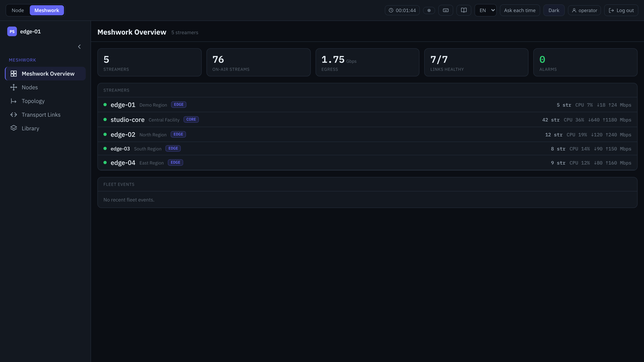Image resolution: width=644 pixels, height=362 pixels.
Task: Toggle the Dark theme button
Action: click(x=554, y=10)
